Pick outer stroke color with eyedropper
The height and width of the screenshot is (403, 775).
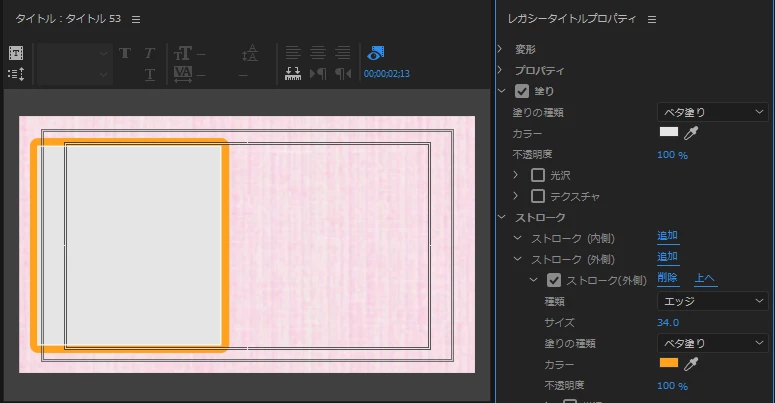(x=691, y=364)
